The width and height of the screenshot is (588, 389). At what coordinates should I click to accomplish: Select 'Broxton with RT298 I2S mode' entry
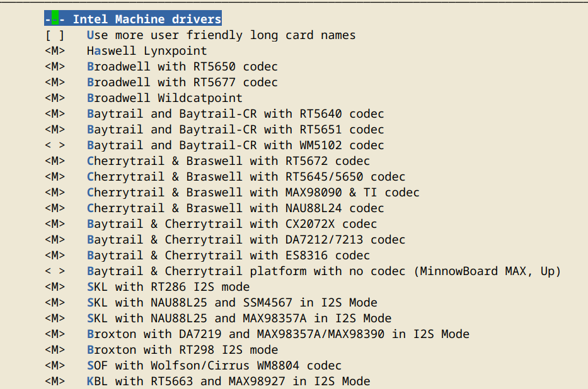tap(183, 350)
